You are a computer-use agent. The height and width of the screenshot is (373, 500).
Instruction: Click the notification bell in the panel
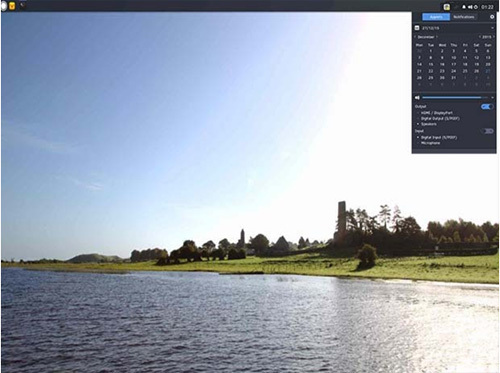click(x=464, y=7)
